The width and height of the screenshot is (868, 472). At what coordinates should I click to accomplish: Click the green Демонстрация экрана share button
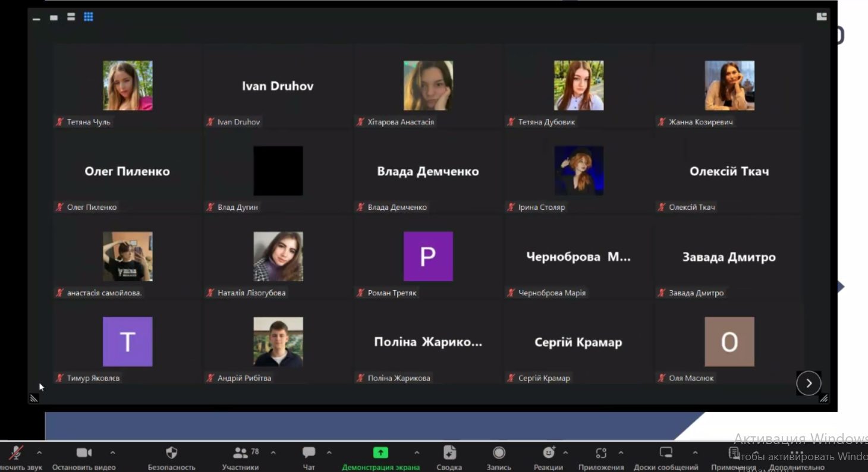tap(380, 453)
